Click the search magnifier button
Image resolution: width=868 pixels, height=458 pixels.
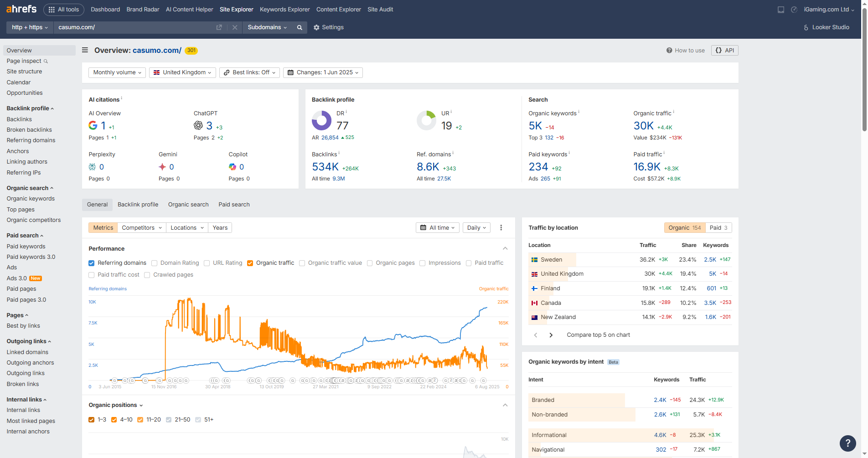300,27
